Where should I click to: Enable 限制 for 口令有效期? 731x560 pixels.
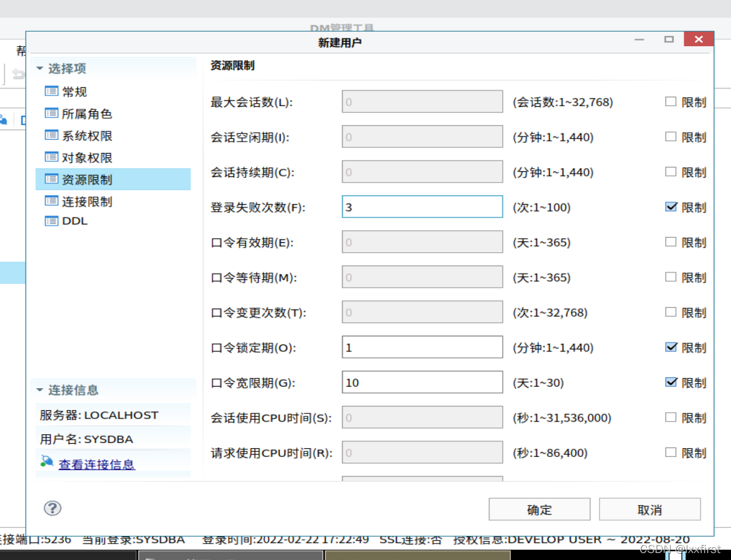(672, 242)
